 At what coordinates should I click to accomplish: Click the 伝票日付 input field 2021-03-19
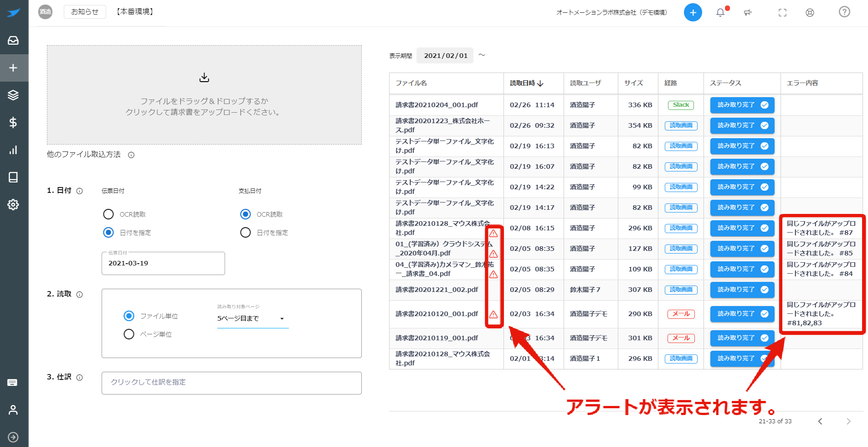click(x=163, y=264)
